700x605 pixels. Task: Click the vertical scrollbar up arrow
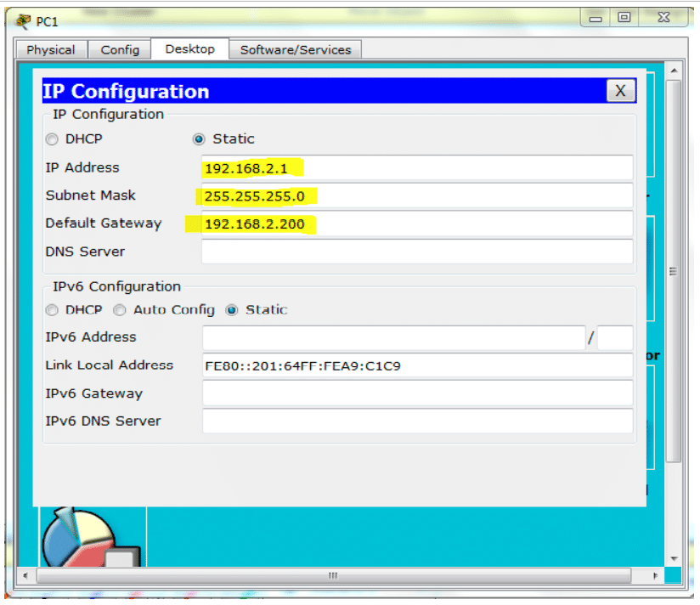coord(675,71)
